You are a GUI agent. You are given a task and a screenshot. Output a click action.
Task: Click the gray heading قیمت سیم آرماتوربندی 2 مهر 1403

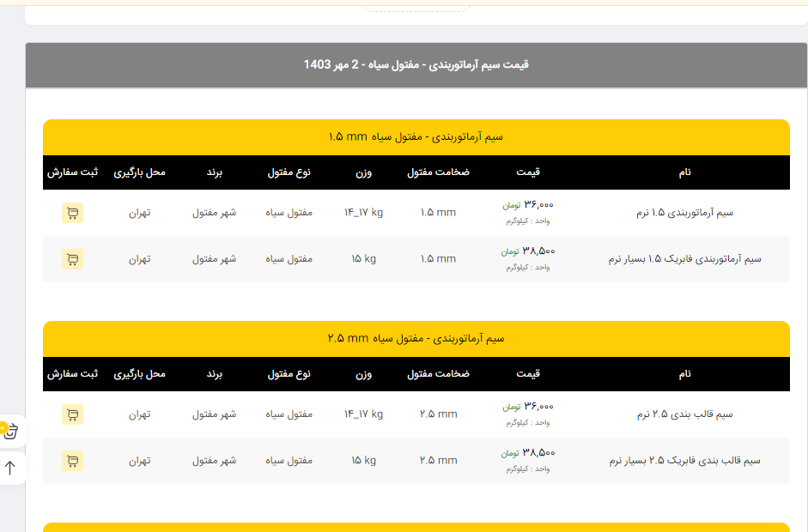click(x=416, y=65)
